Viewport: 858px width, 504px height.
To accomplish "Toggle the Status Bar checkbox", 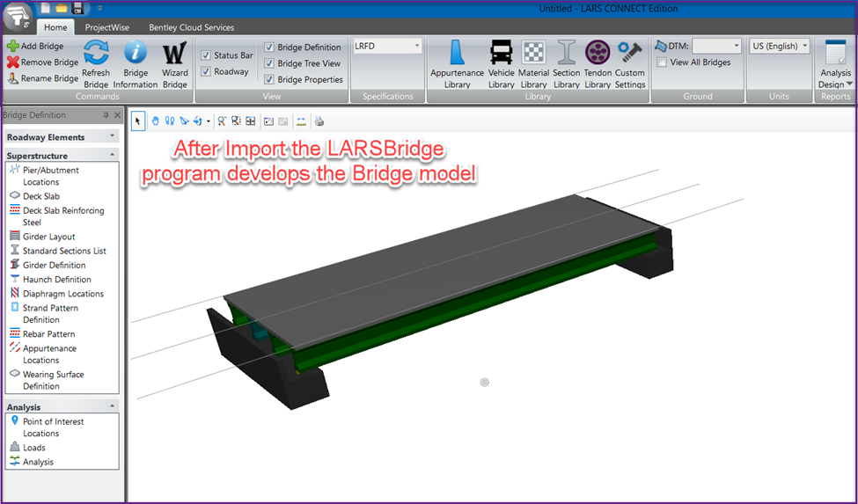I will click(x=206, y=55).
